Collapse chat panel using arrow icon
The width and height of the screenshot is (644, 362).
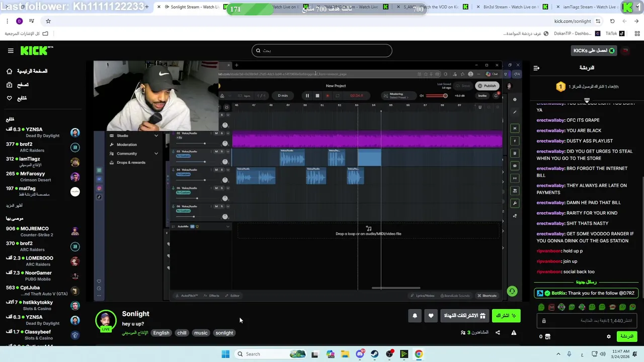tap(536, 68)
